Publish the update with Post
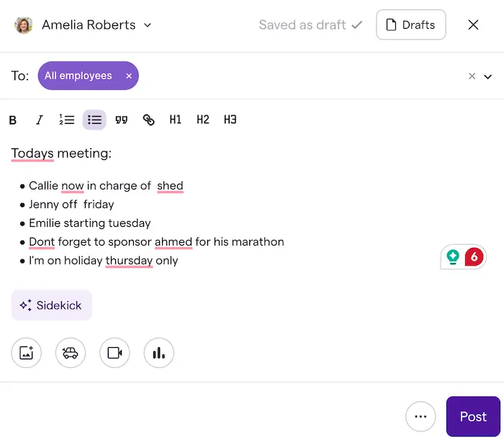 point(473,416)
